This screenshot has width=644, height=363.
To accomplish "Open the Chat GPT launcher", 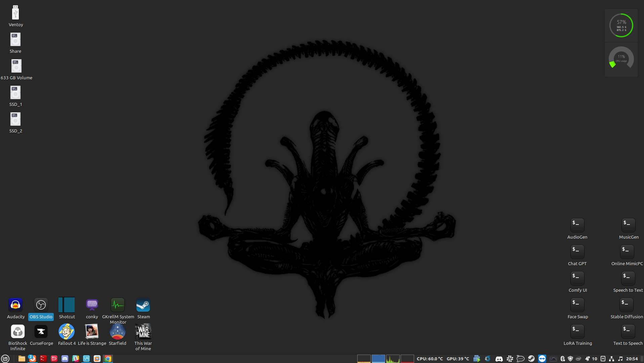I will (577, 255).
